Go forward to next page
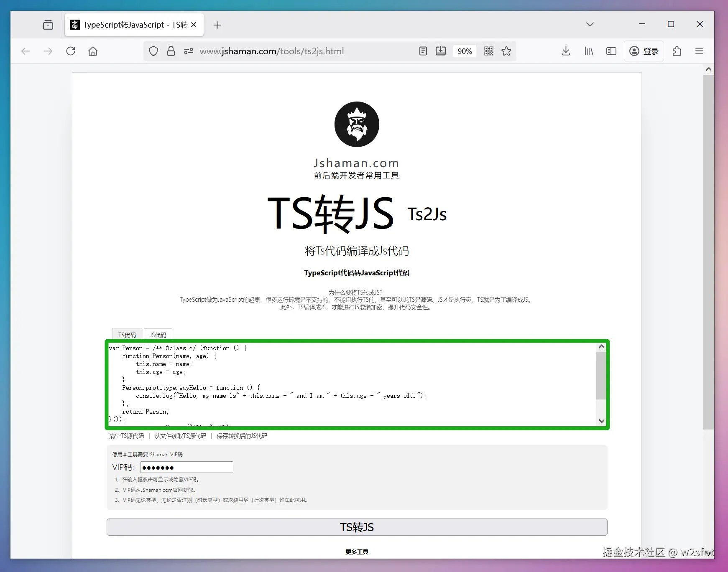Image resolution: width=728 pixels, height=572 pixels. click(48, 51)
